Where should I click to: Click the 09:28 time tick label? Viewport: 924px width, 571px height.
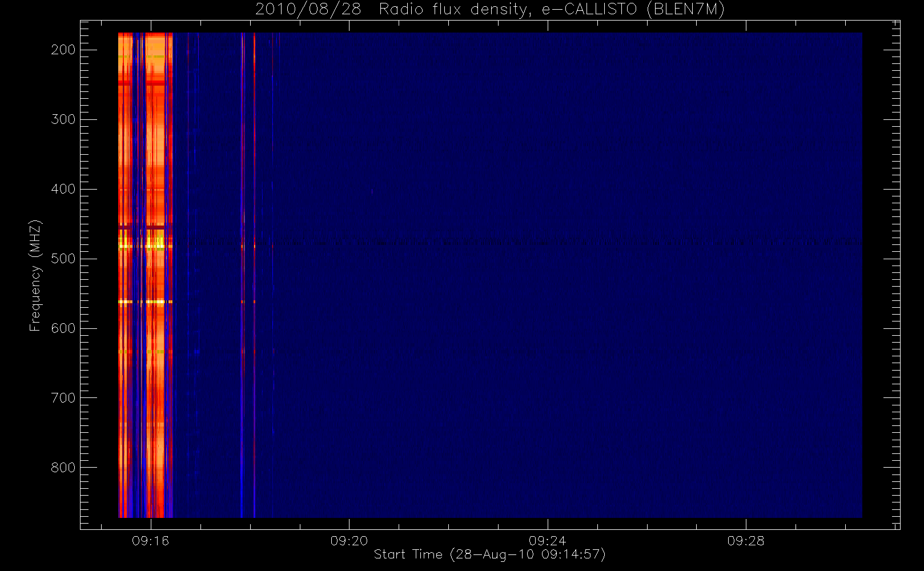pyautogui.click(x=746, y=541)
